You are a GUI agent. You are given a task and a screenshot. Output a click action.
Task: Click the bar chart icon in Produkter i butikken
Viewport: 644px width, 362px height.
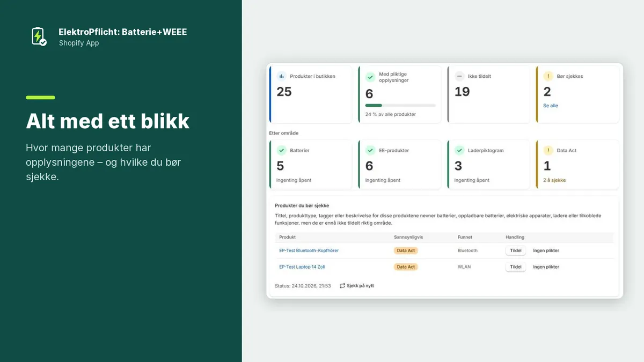pos(281,76)
